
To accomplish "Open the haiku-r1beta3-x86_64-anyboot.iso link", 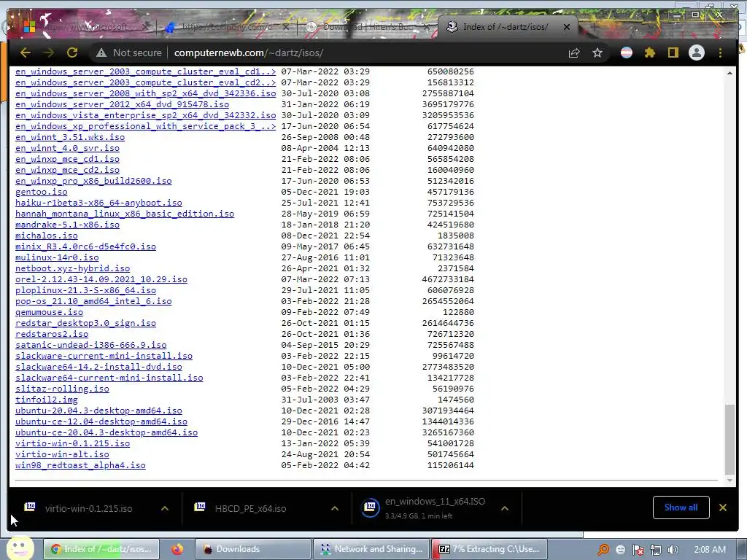I will (98, 203).
